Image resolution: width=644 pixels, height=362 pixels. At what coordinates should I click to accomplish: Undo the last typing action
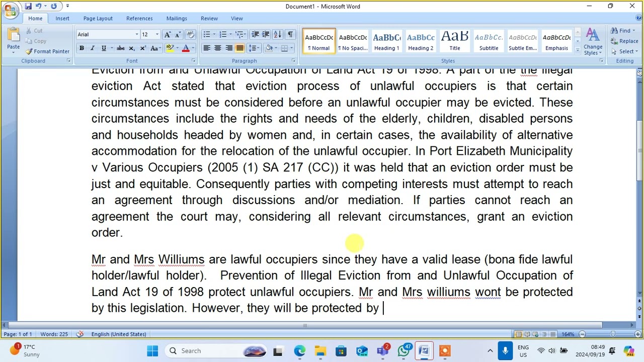pos(38,7)
